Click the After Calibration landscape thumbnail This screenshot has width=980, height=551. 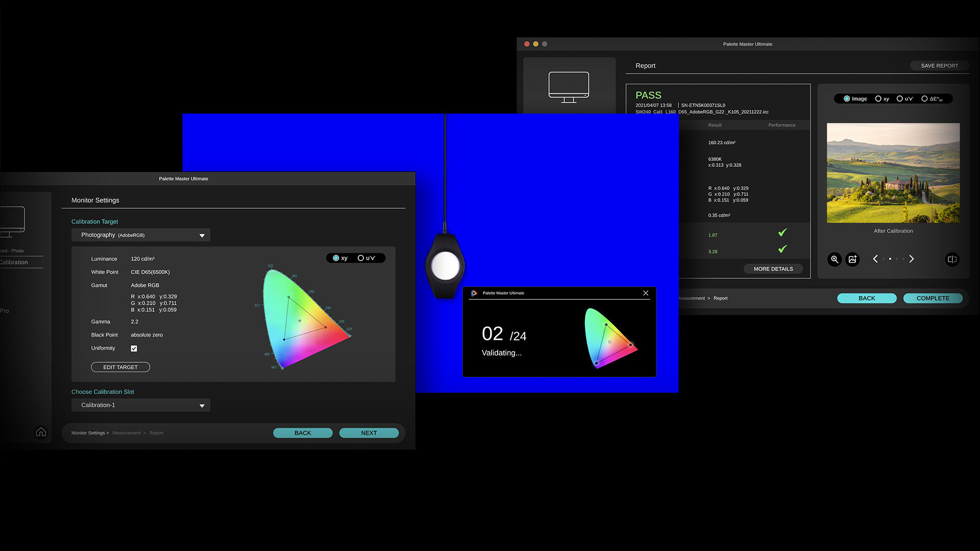pyautogui.click(x=893, y=172)
